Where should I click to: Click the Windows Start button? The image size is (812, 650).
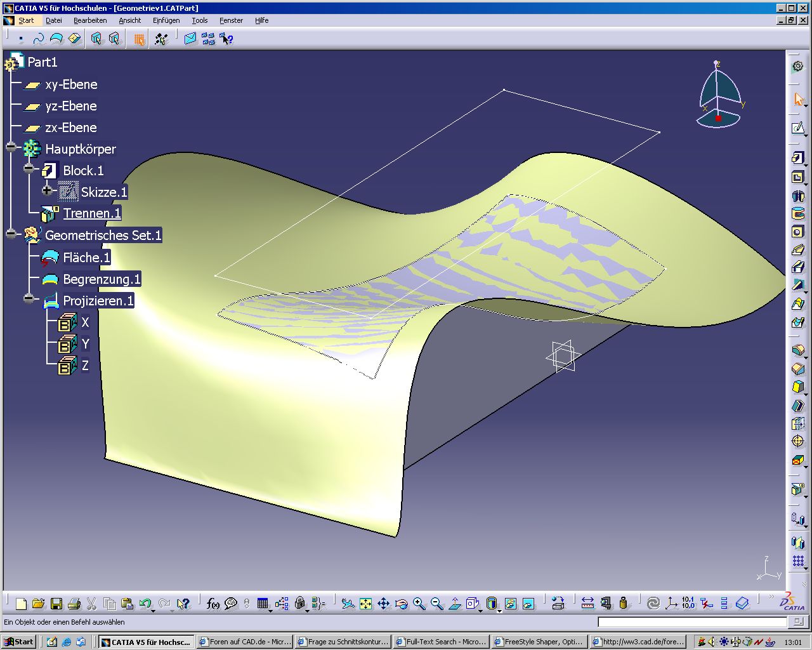[x=18, y=642]
